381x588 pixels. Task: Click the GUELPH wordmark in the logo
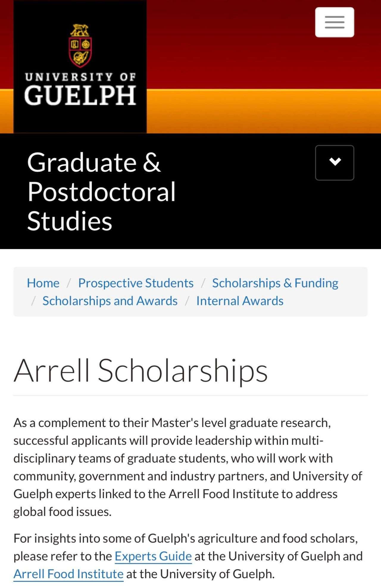tap(80, 96)
